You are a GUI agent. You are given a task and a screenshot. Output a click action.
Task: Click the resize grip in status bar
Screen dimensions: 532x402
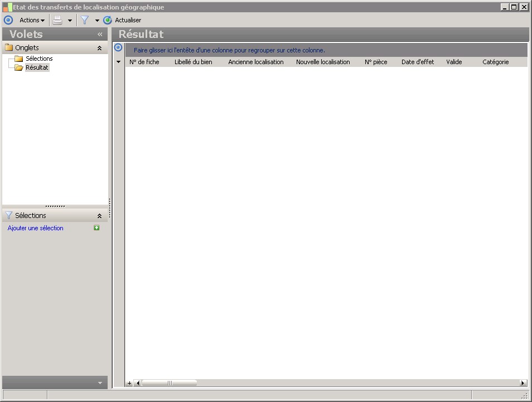pos(525,396)
